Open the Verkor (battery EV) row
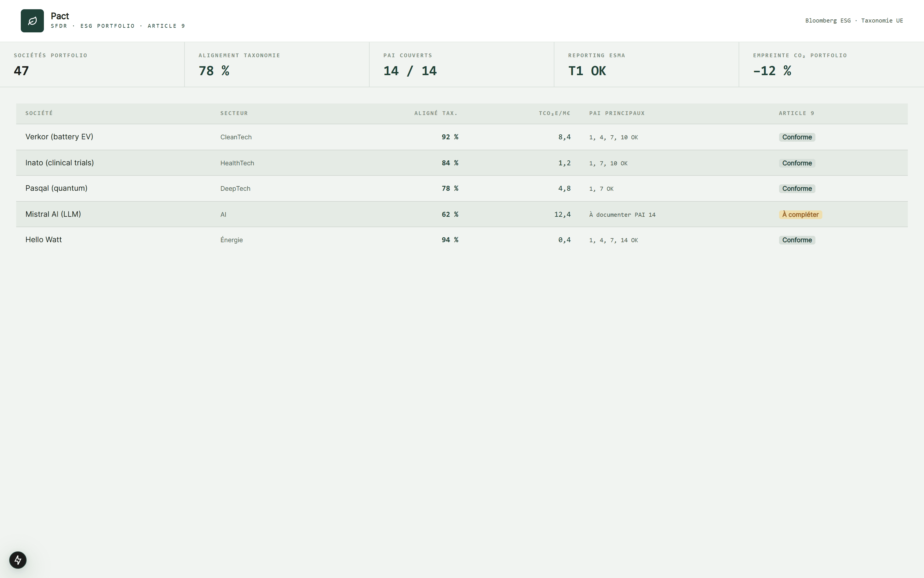The height and width of the screenshot is (578, 924). [462, 137]
